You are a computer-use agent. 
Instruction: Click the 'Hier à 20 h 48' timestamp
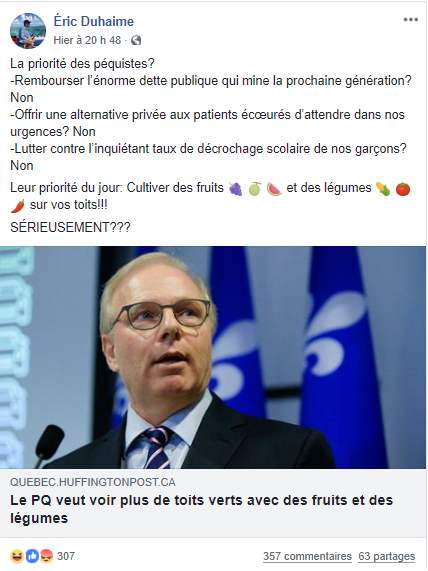(x=87, y=40)
